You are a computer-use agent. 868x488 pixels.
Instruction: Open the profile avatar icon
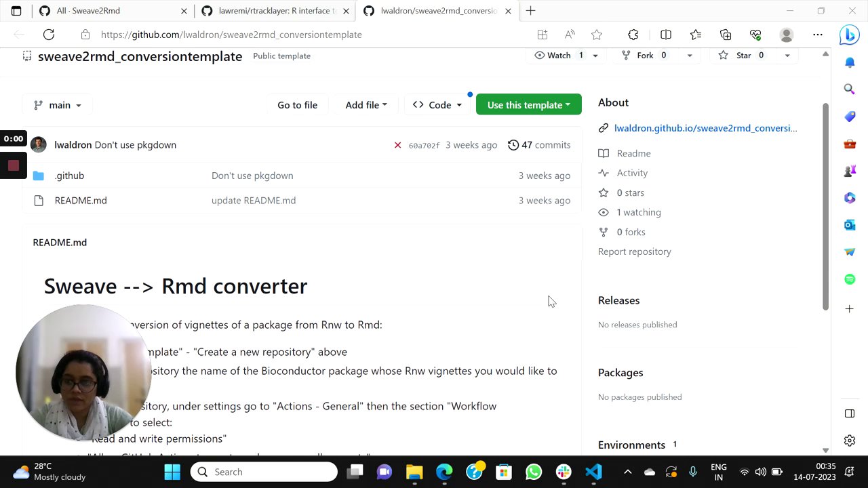pos(787,35)
